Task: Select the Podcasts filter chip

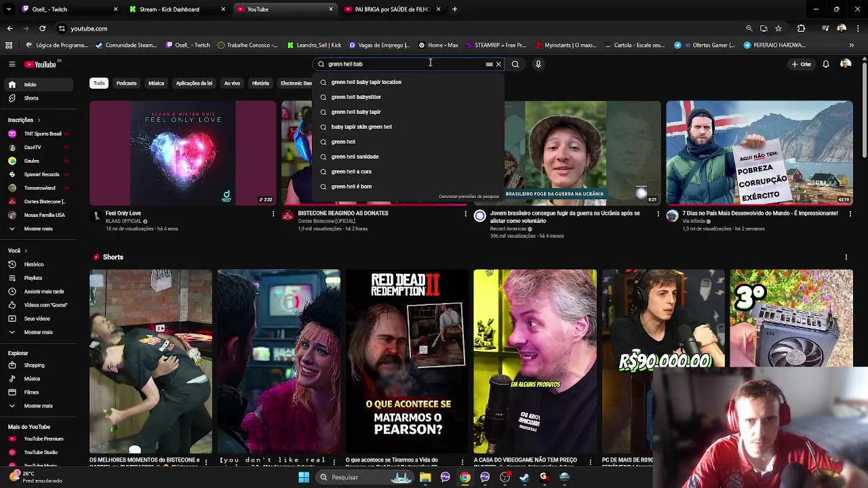Action: [x=126, y=83]
